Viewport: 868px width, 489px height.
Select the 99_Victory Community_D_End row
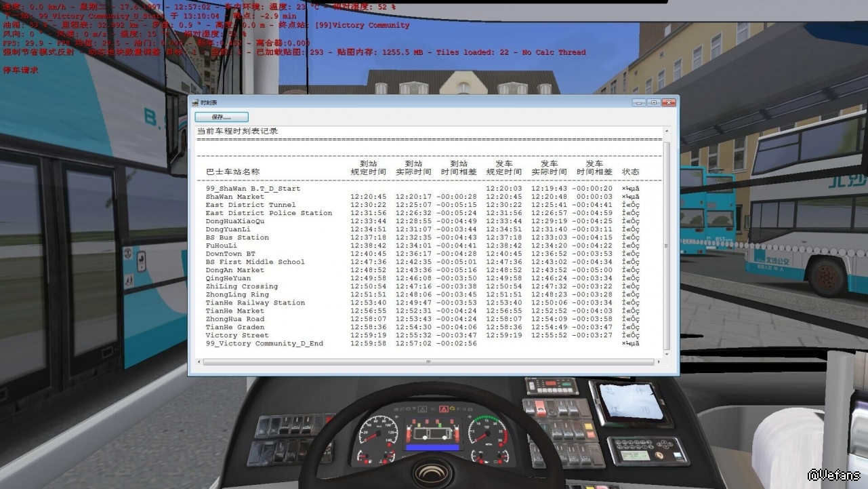423,343
